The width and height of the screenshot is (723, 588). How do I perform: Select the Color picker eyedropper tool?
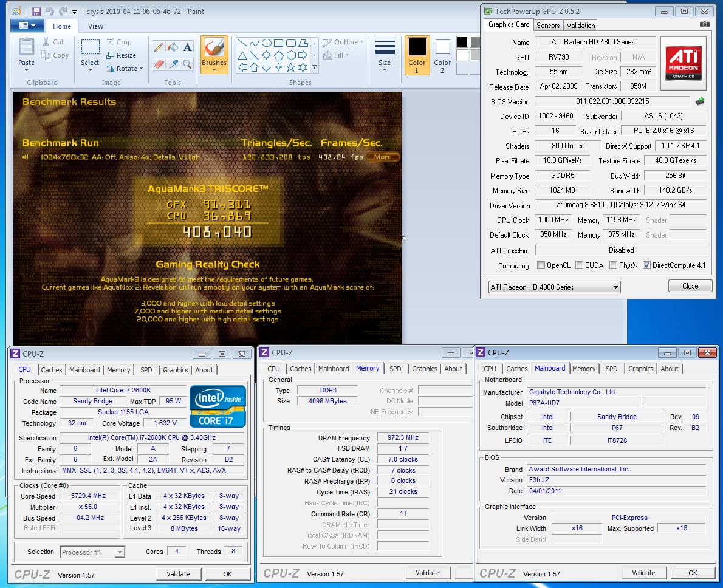(x=173, y=64)
